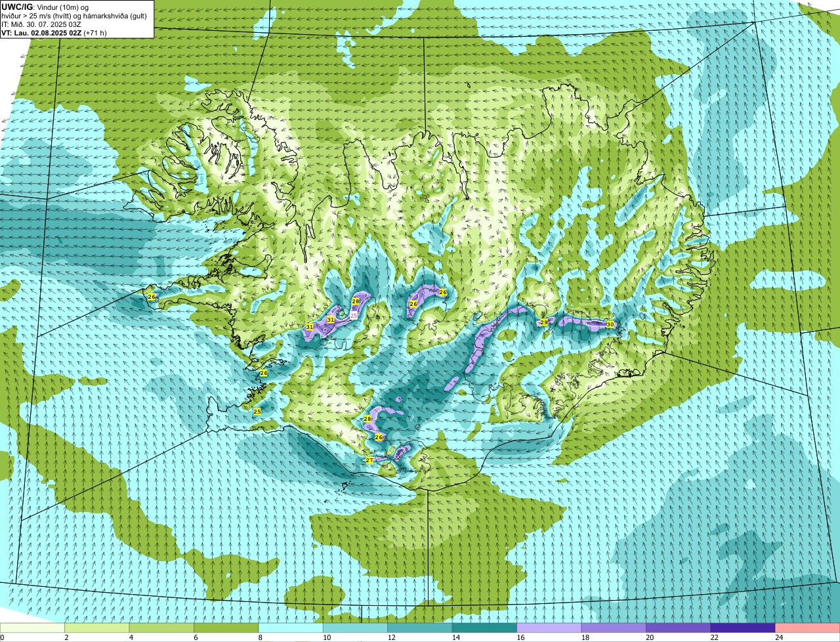Pick the 22–24 m/s dark indigo legend swatch
The height and width of the screenshot is (642, 840).
click(x=743, y=628)
